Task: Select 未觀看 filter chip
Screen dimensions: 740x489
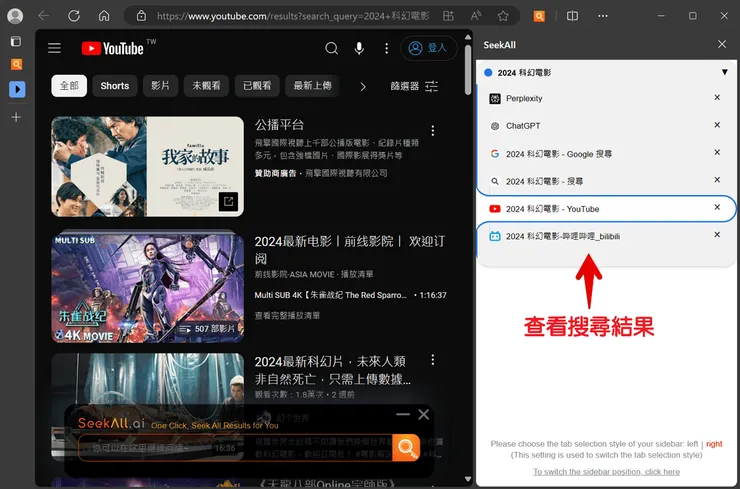Action: (206, 86)
